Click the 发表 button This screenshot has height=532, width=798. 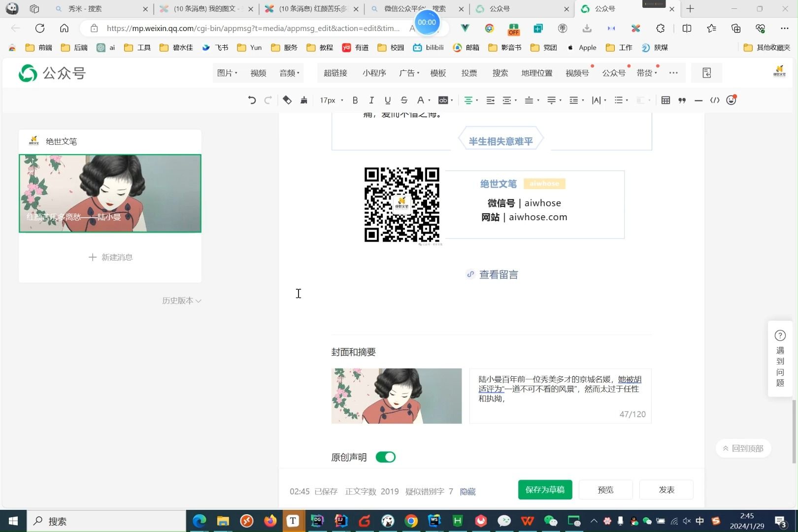pos(666,490)
